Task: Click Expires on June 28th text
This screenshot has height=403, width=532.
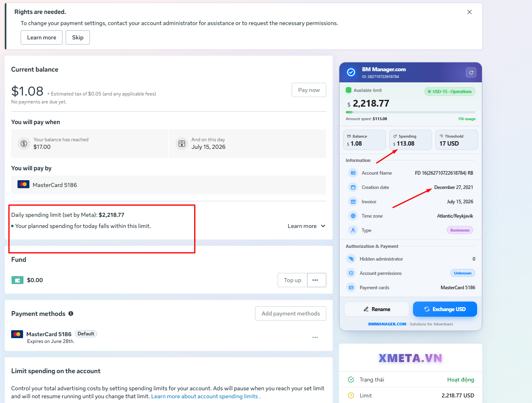Action: [51, 341]
